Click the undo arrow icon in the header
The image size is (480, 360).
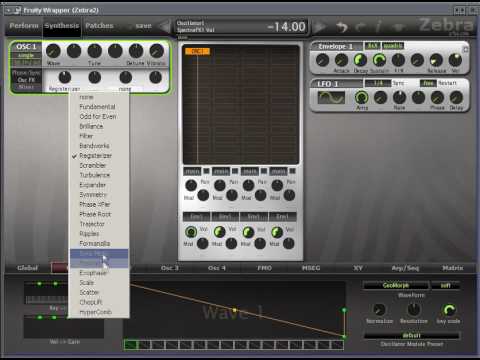point(341,27)
